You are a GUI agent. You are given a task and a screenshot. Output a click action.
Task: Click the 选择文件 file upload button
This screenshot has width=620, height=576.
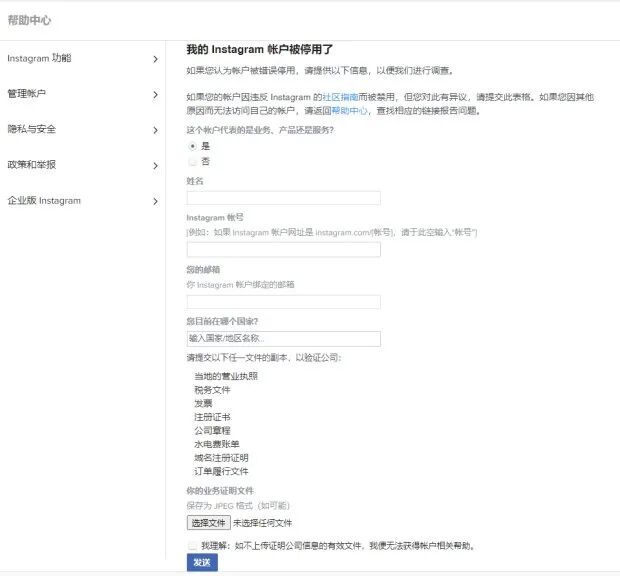tap(208, 523)
